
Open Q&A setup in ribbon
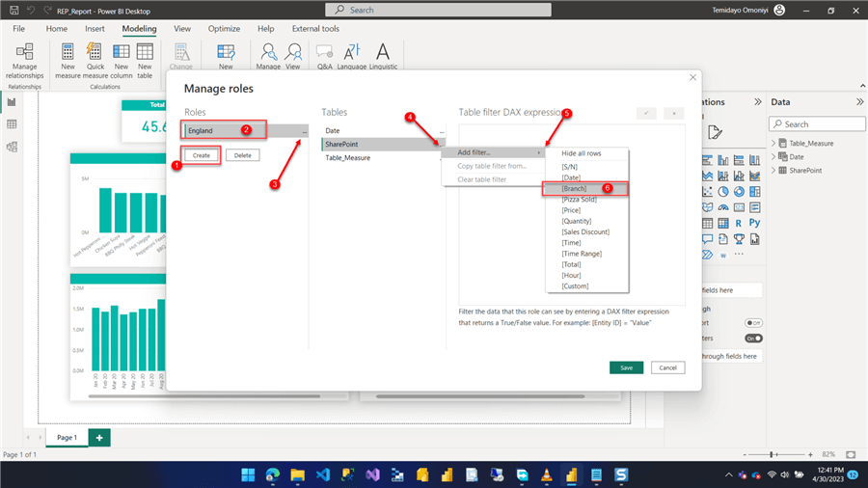point(324,57)
